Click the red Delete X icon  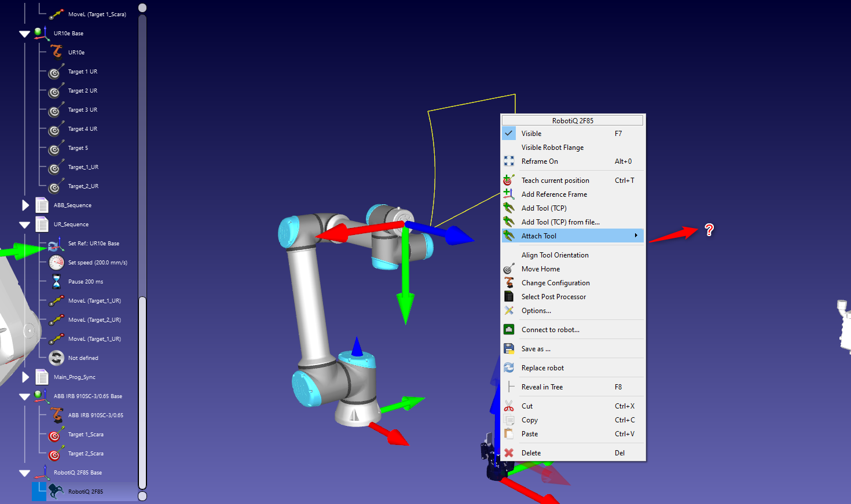click(508, 453)
